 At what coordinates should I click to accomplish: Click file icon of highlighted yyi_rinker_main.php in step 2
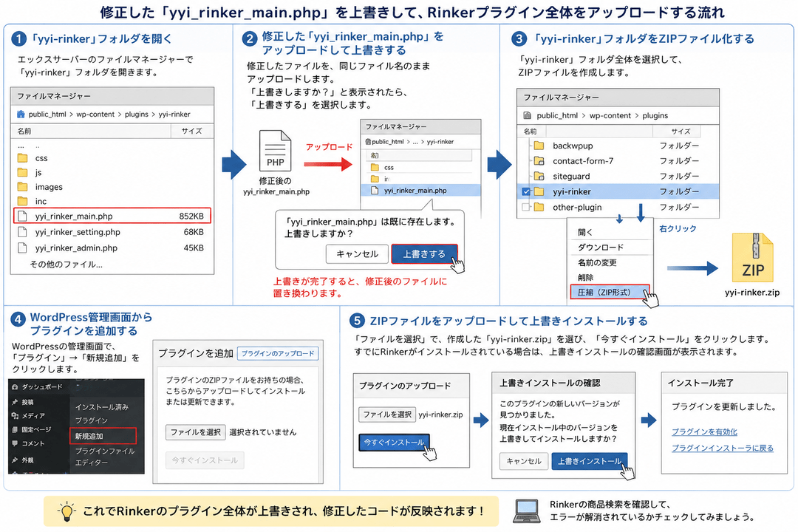[x=375, y=191]
